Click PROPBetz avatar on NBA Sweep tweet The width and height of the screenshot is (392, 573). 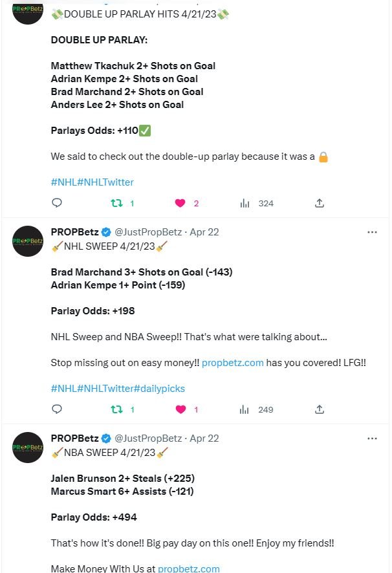[28, 448]
